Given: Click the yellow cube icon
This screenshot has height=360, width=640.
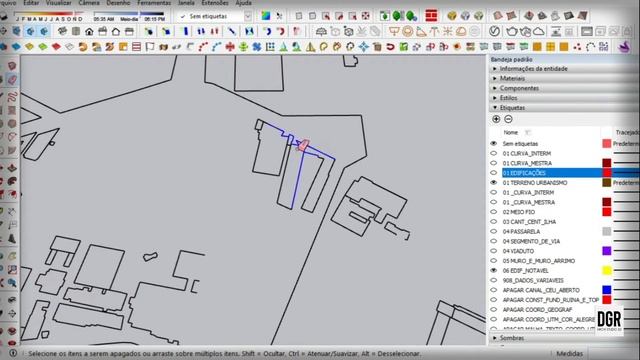Looking at the screenshot, I should point(452,16).
